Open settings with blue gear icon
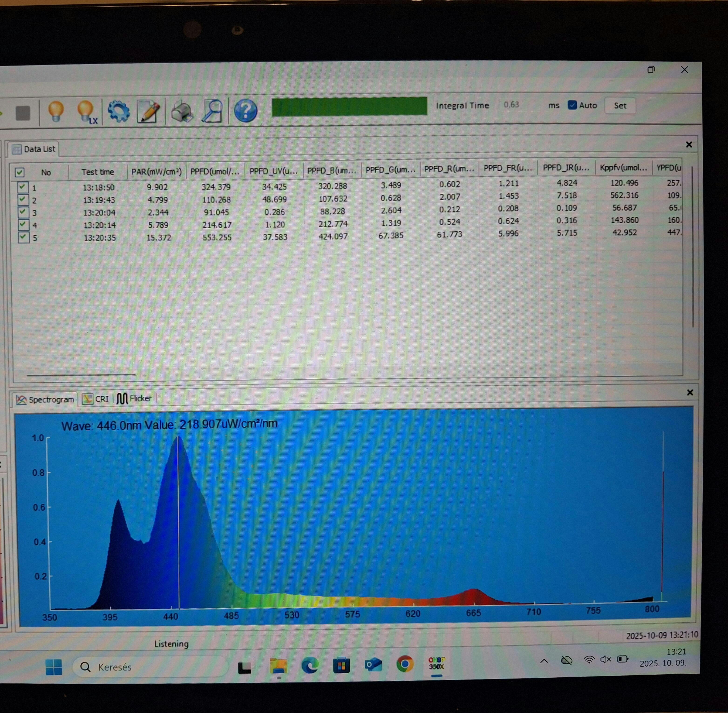 tap(119, 111)
